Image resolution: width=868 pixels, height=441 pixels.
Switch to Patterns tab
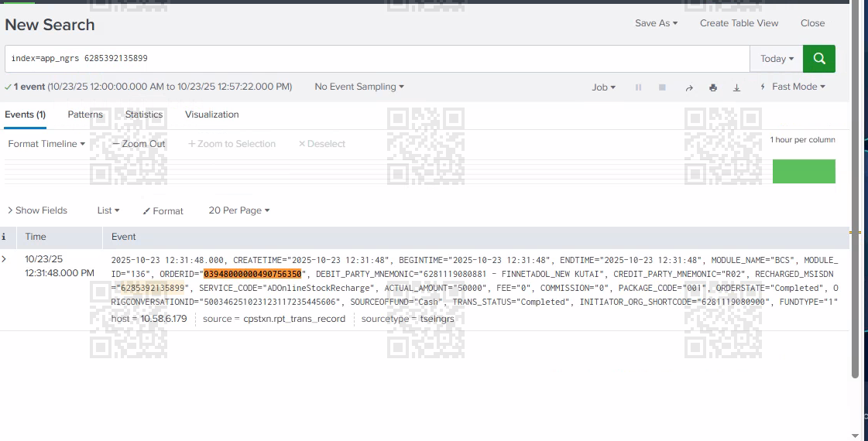coord(85,115)
